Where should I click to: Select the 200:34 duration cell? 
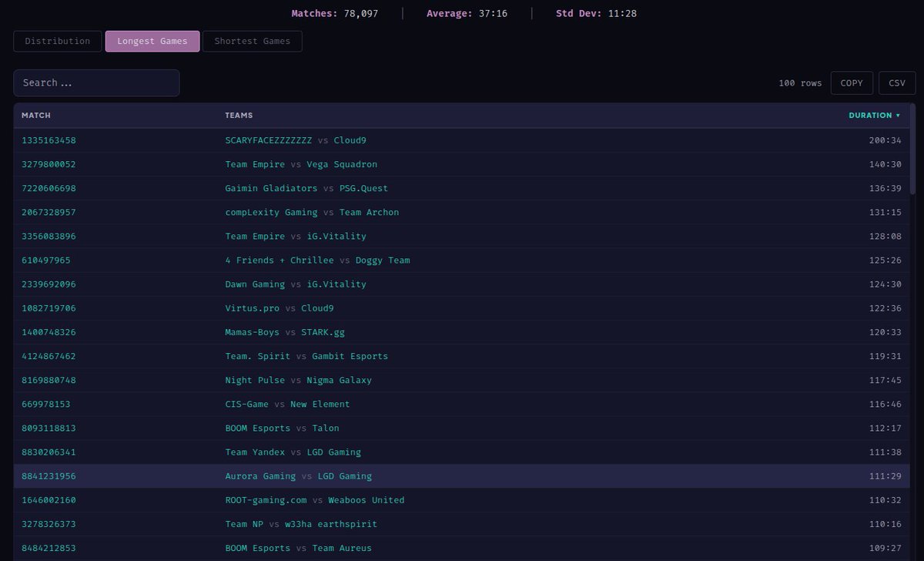coord(884,140)
